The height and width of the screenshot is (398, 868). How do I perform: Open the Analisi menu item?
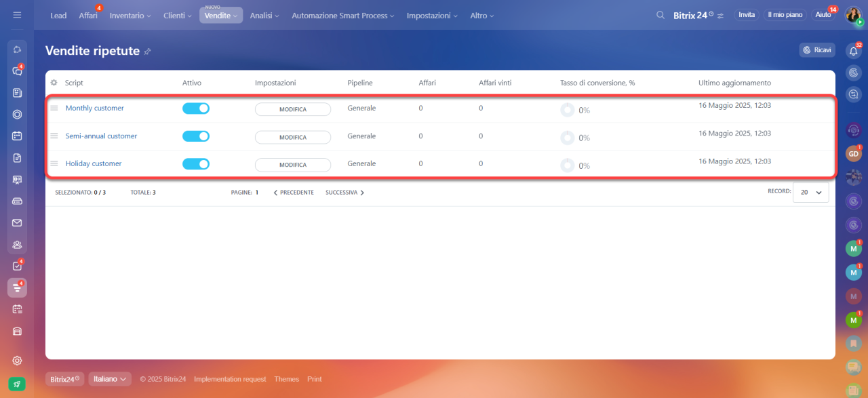pos(264,15)
